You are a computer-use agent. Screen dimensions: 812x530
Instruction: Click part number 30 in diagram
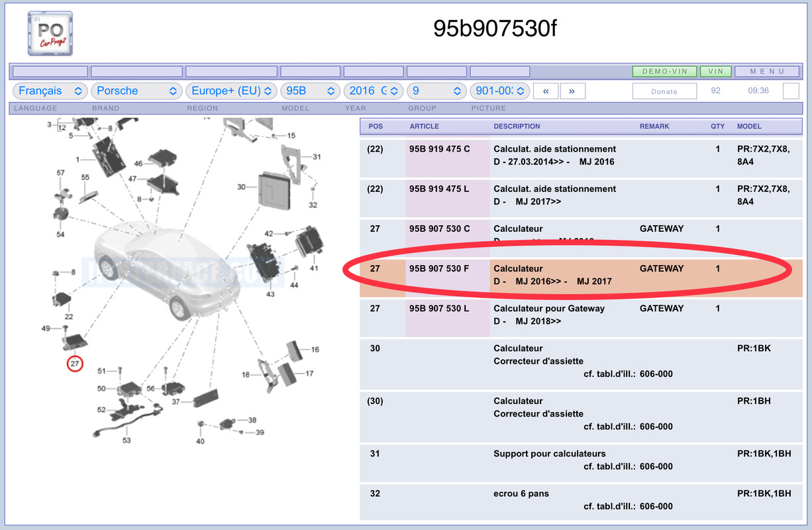241,187
